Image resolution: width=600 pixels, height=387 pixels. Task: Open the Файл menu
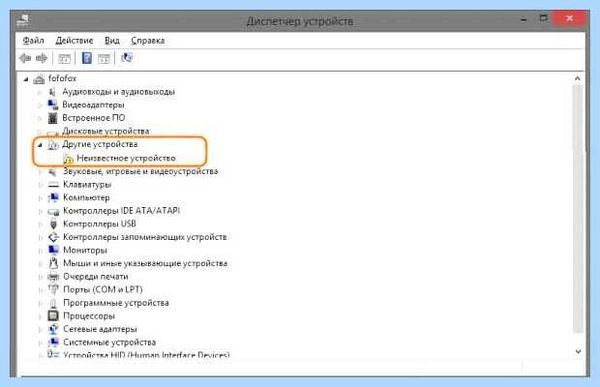pyautogui.click(x=33, y=41)
